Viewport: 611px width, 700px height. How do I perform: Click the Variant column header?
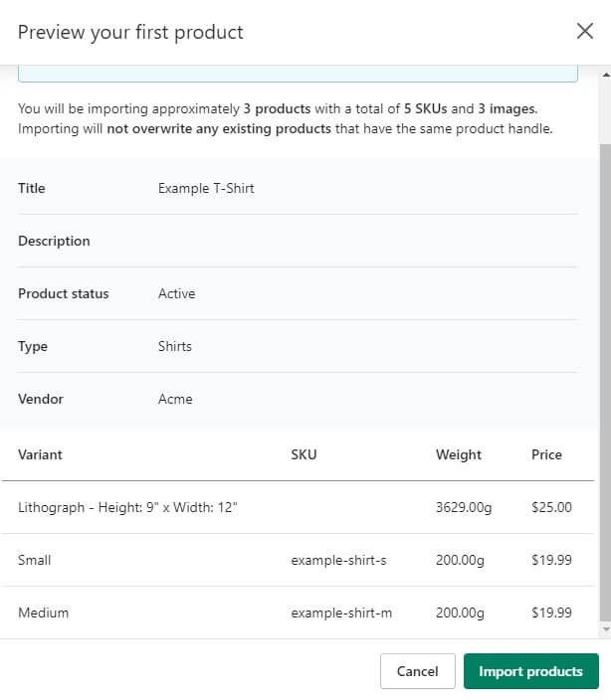pos(40,454)
